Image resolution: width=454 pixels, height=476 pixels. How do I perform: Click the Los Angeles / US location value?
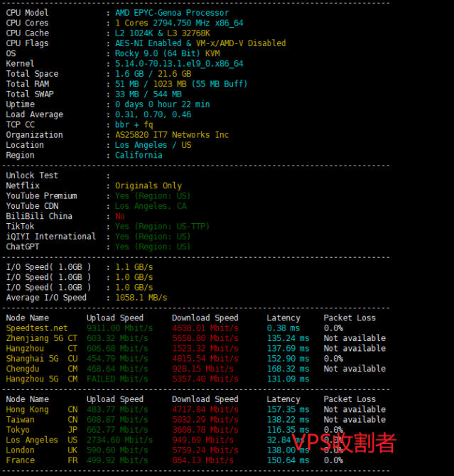pyautogui.click(x=153, y=145)
